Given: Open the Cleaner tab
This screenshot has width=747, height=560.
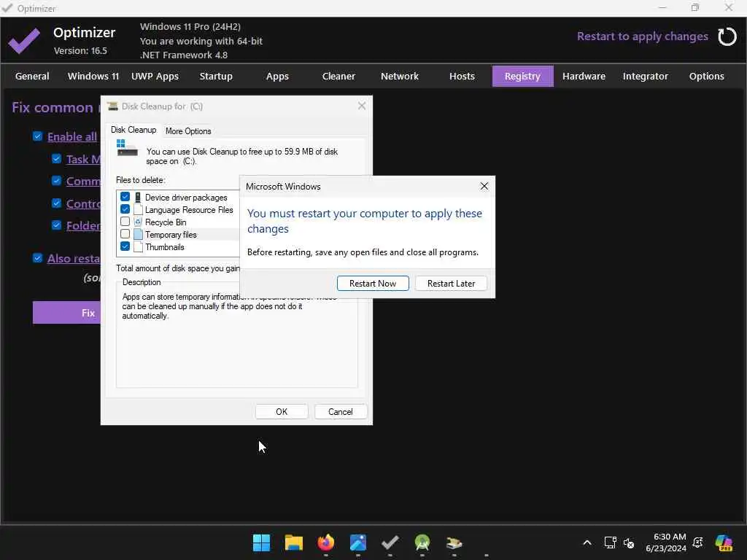Looking at the screenshot, I should click(338, 76).
